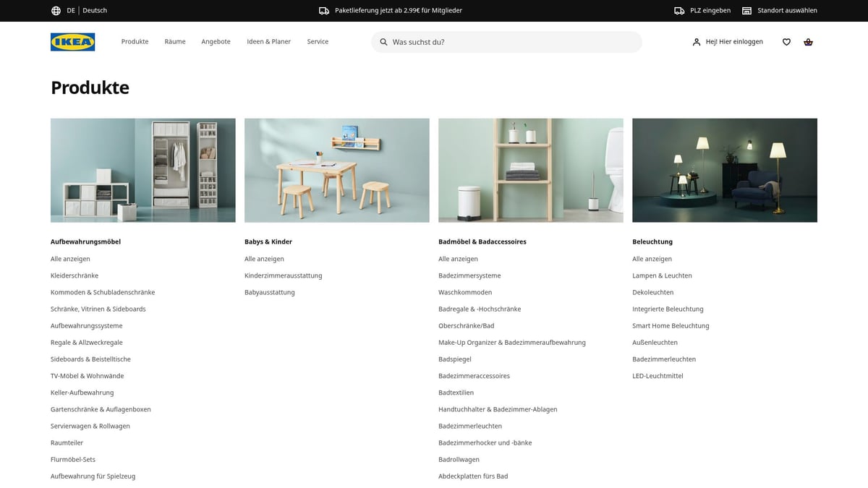
Task: Open the Angebote menu
Action: [x=216, y=41]
